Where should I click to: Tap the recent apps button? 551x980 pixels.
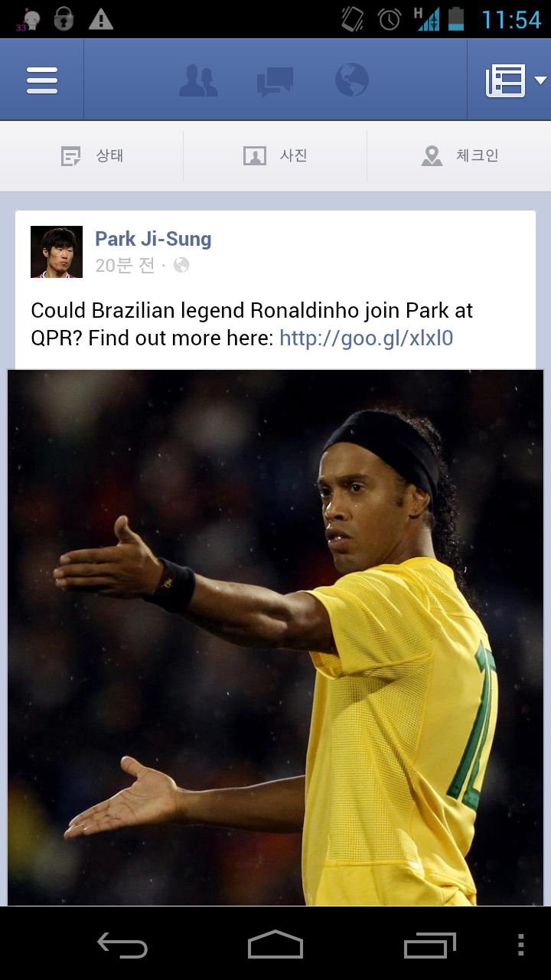tap(430, 945)
